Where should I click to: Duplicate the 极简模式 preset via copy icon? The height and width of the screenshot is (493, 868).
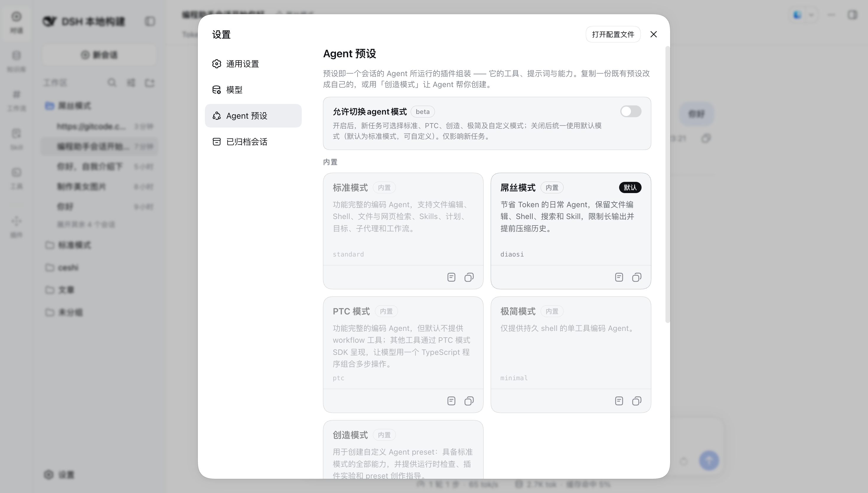(637, 401)
